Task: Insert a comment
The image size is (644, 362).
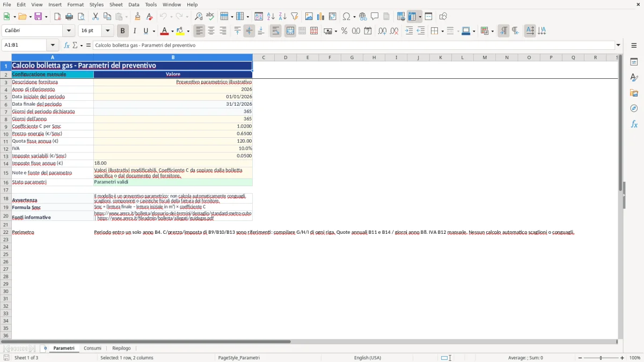Action: [x=375, y=17]
